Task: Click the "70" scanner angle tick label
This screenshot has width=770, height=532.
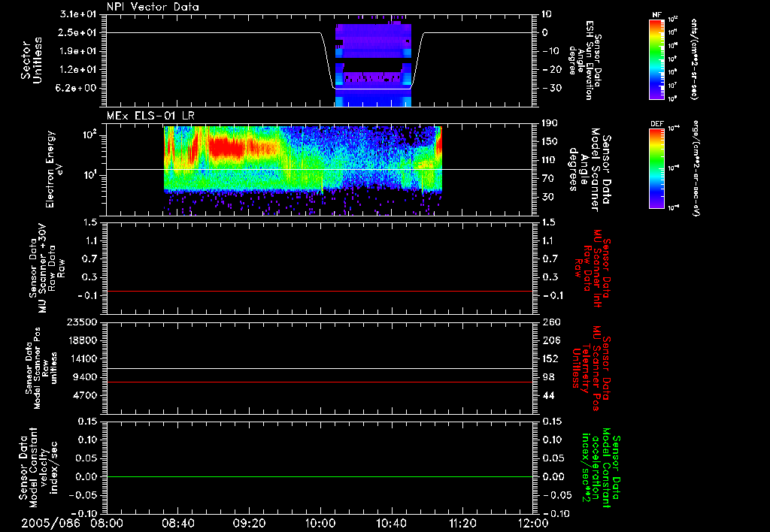Action: click(x=548, y=179)
